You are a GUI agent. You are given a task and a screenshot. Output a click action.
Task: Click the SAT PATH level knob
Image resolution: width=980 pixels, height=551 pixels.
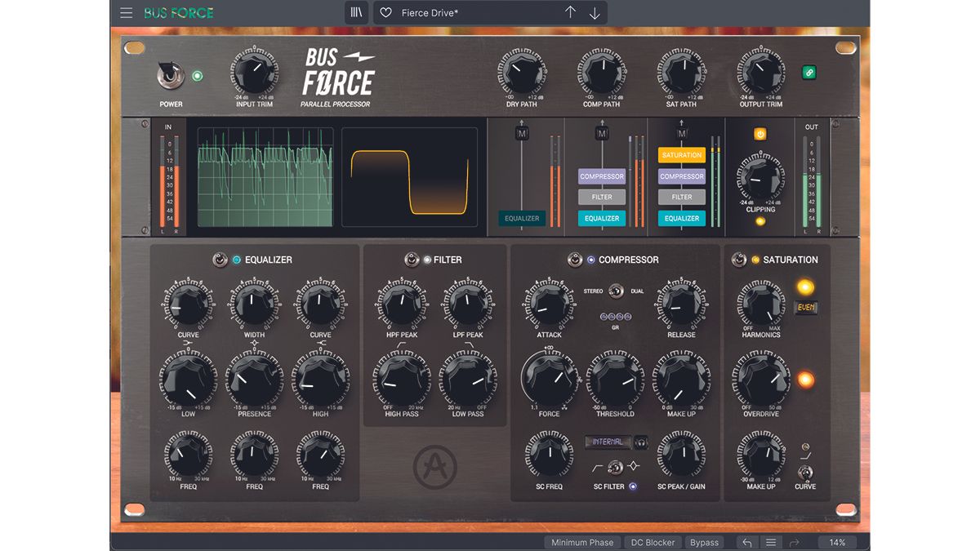pos(681,73)
